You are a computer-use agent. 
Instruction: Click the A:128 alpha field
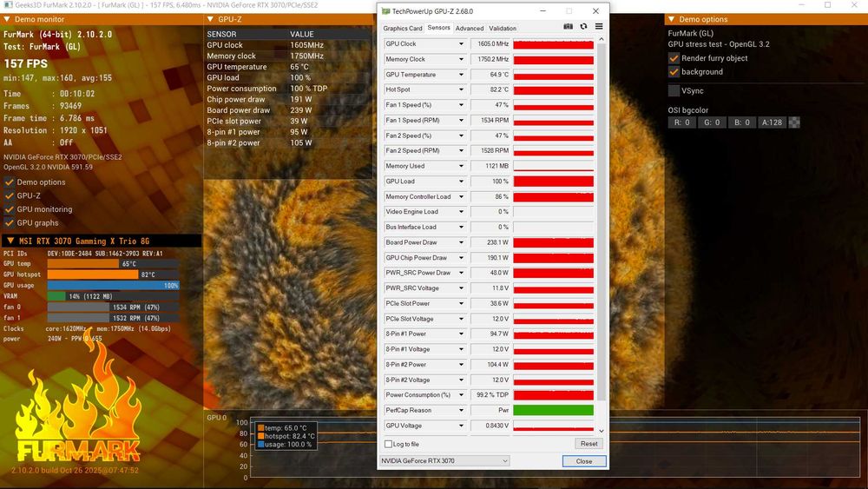coord(773,122)
